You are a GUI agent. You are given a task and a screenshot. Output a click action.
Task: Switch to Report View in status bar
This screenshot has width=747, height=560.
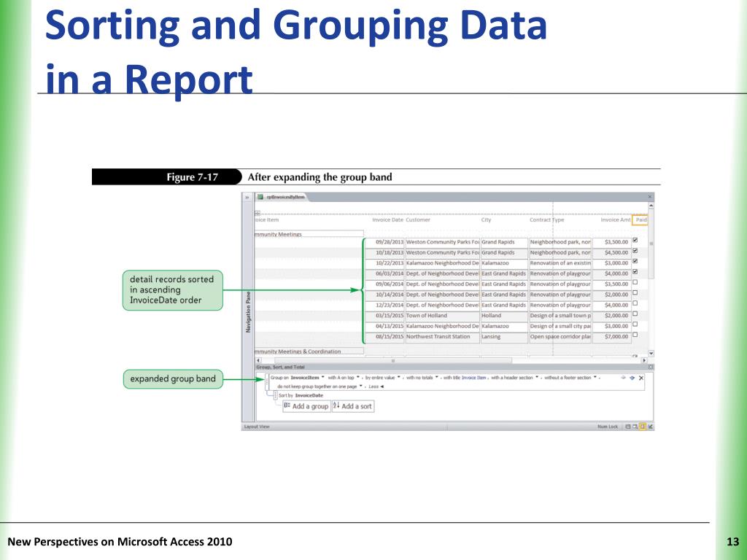pos(628,427)
